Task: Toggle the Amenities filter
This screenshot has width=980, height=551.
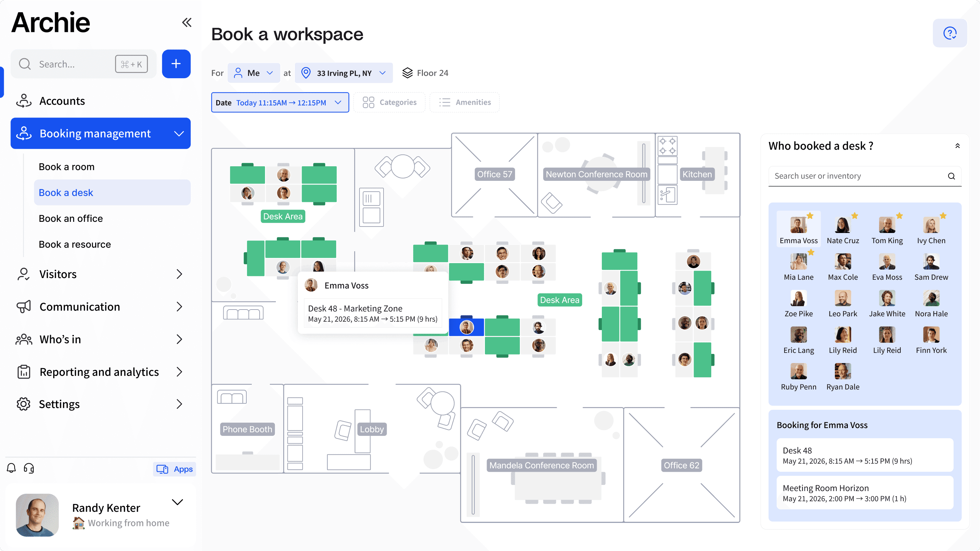Action: pyautogui.click(x=465, y=102)
